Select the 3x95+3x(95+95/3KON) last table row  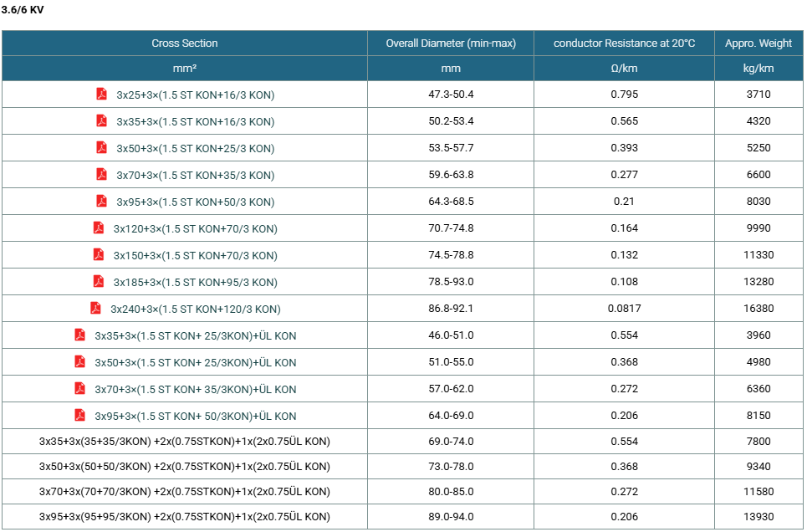[x=402, y=517]
